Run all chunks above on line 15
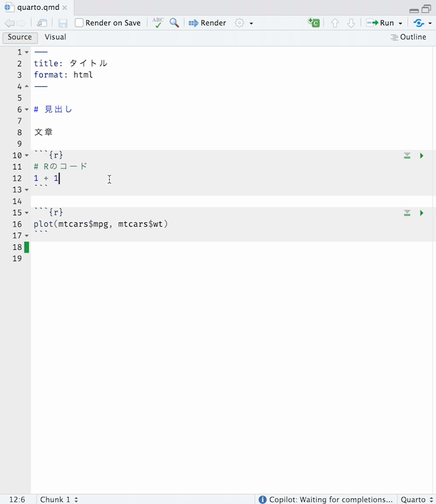Image resolution: width=436 pixels, height=504 pixels. click(x=407, y=213)
